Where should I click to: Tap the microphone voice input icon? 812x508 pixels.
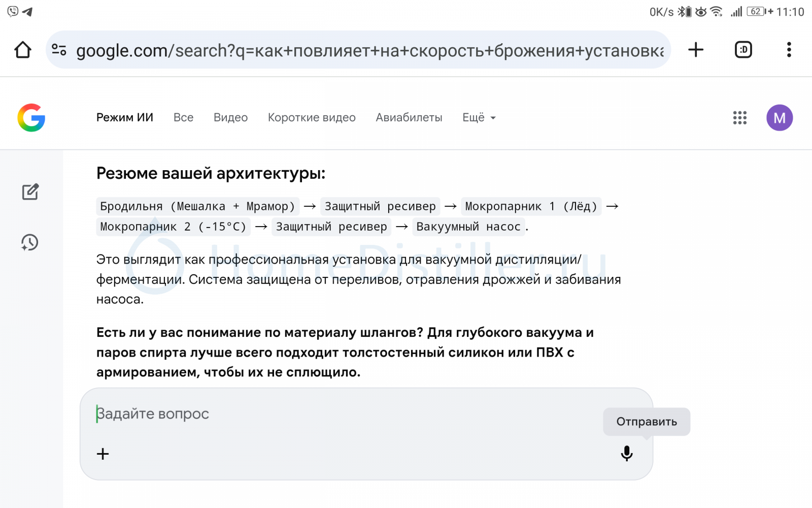627,453
